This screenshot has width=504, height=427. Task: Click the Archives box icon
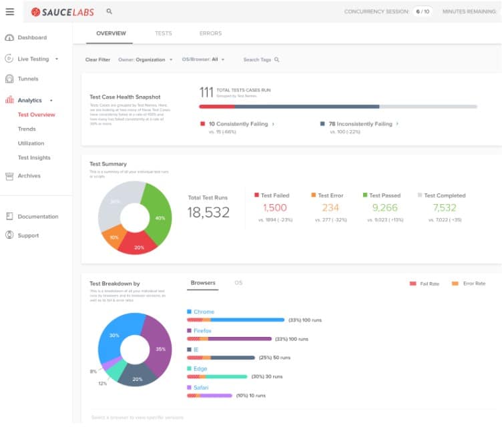(x=9, y=176)
